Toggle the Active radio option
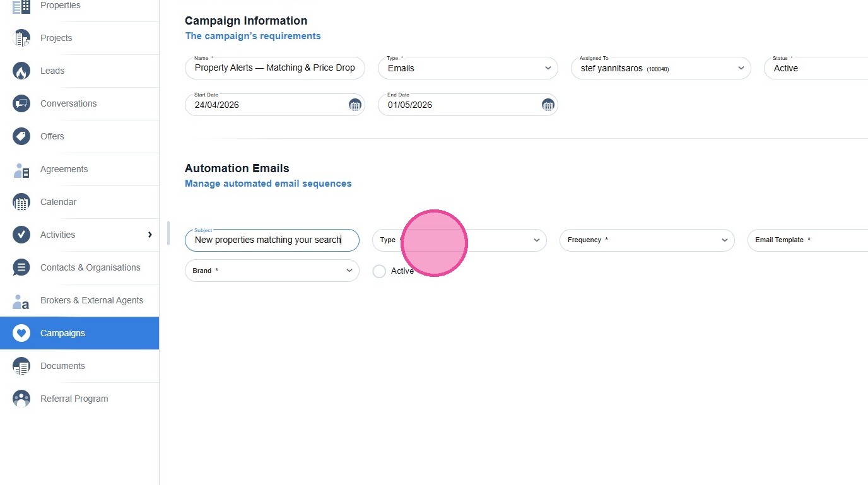This screenshot has width=868, height=485. coord(379,271)
